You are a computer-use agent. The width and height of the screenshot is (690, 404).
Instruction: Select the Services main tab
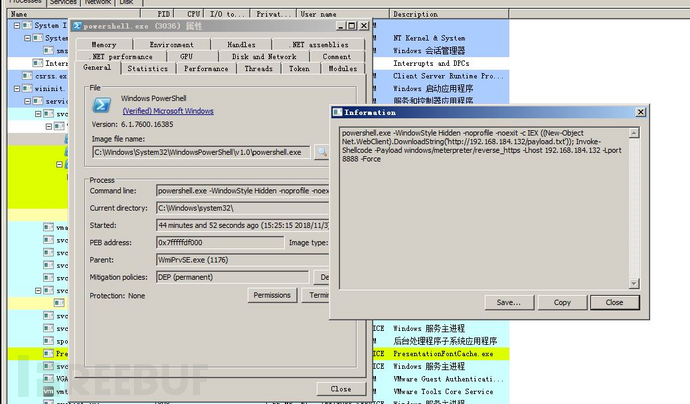pos(63,2)
